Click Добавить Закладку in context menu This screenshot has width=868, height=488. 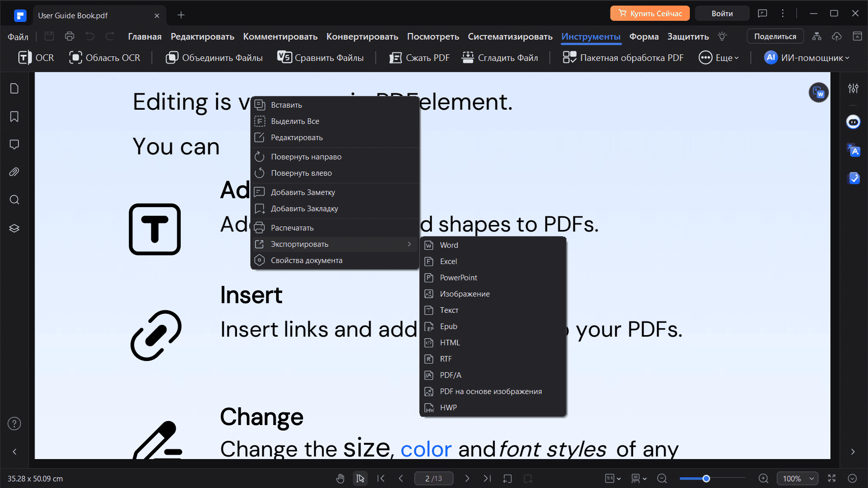[x=335, y=209]
